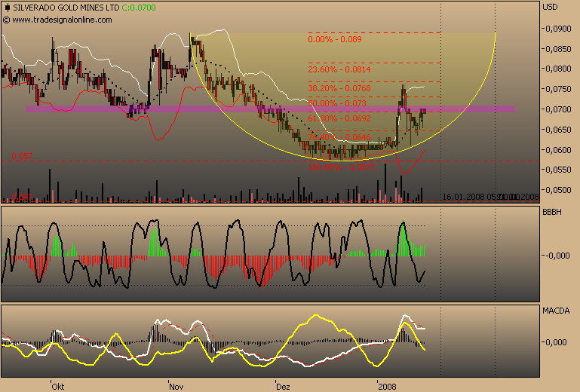
Task: Click the SILVERADO GOLD MINES LTD title
Action: [66, 8]
